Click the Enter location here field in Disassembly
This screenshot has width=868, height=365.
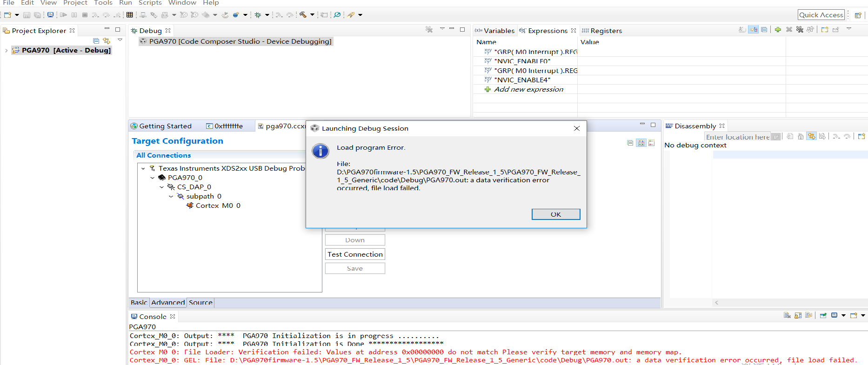(738, 137)
